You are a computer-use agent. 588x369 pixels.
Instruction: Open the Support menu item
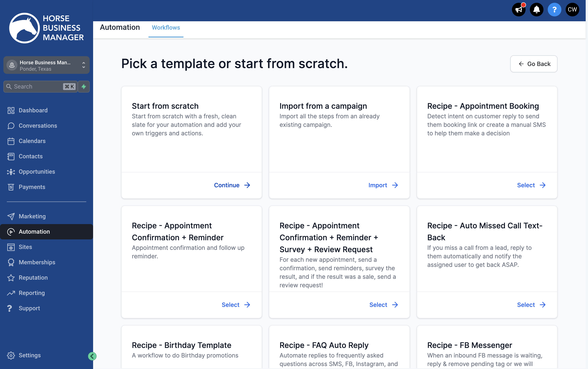(x=29, y=308)
